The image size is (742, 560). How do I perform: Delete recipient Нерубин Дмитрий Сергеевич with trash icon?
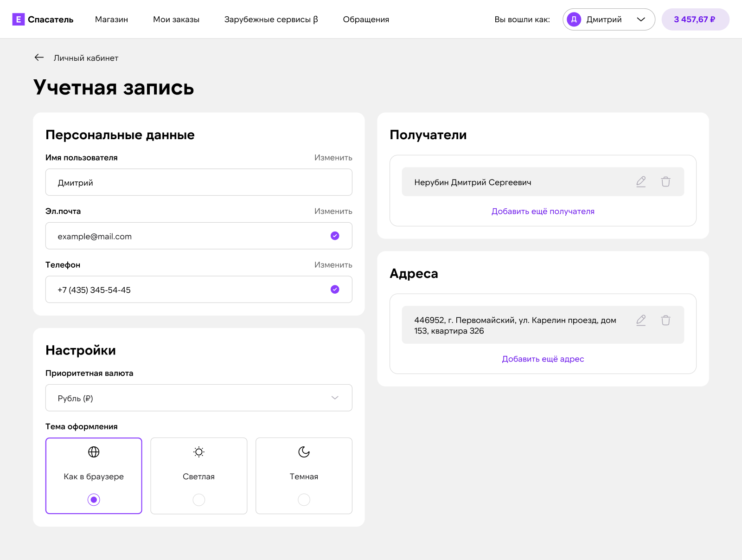[x=665, y=182]
